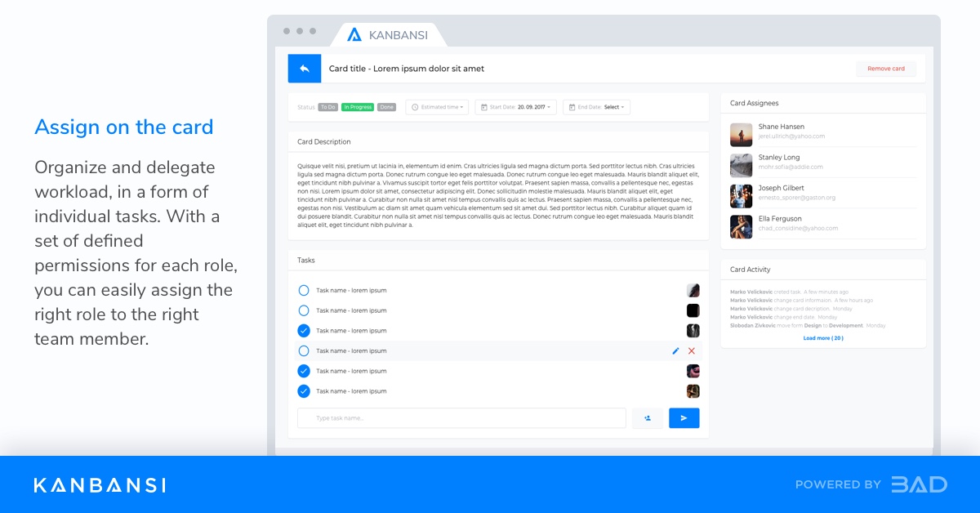Click the email ernesto_sporer@gaston.org

point(797,198)
